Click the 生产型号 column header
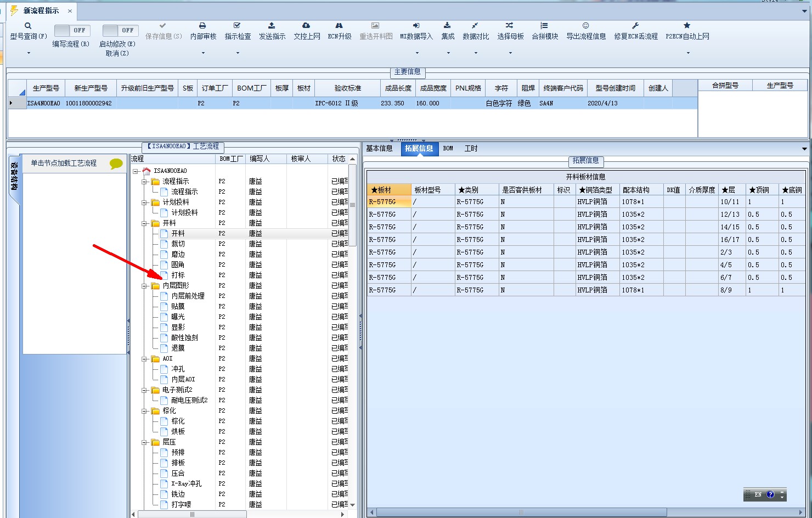The image size is (812, 518). (x=46, y=88)
